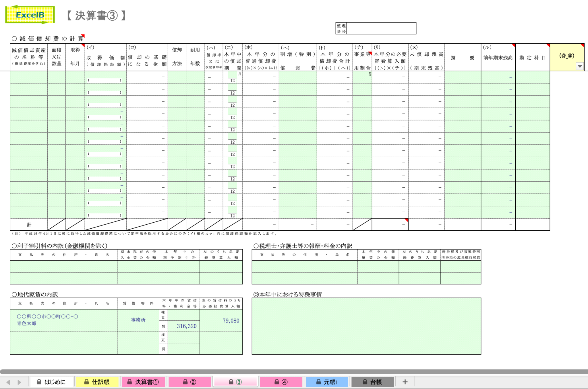Switch to the ④ sheet tab

point(281,382)
